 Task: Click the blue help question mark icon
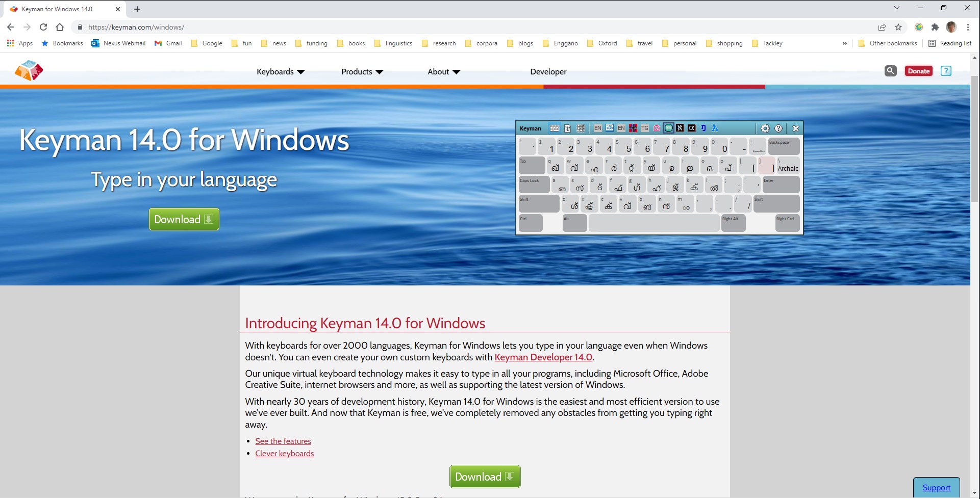tap(946, 71)
